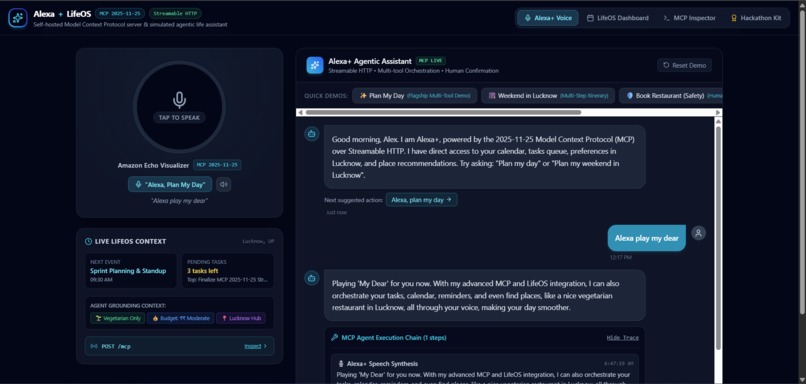Viewport: 806px width, 384px height.
Task: Click the horizontal scrollbar under quick demos
Action: click(443, 112)
